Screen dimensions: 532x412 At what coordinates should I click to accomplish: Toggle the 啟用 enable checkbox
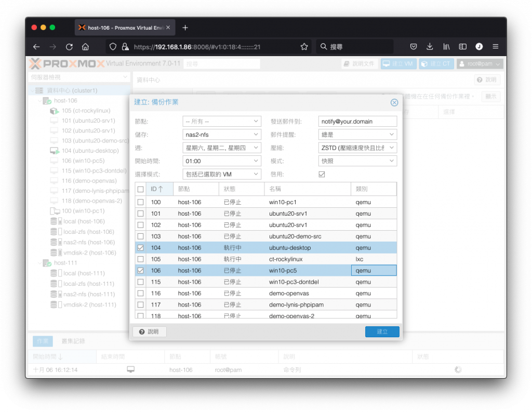coord(322,175)
